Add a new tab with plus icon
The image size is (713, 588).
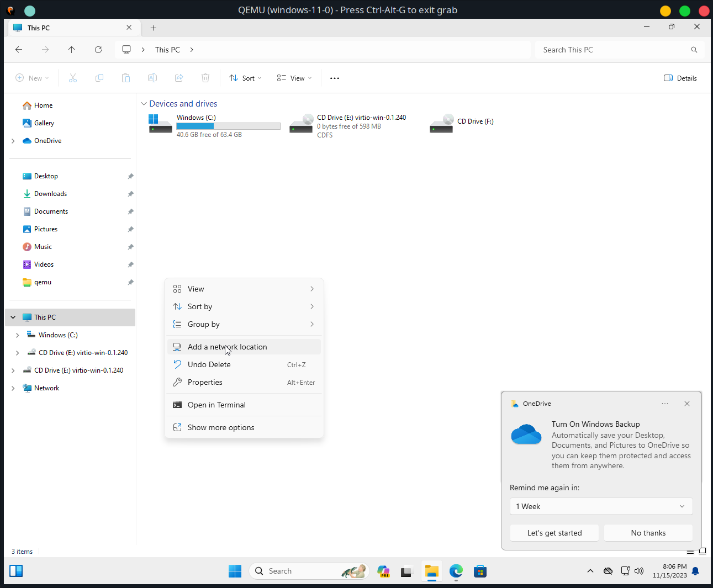pos(154,28)
